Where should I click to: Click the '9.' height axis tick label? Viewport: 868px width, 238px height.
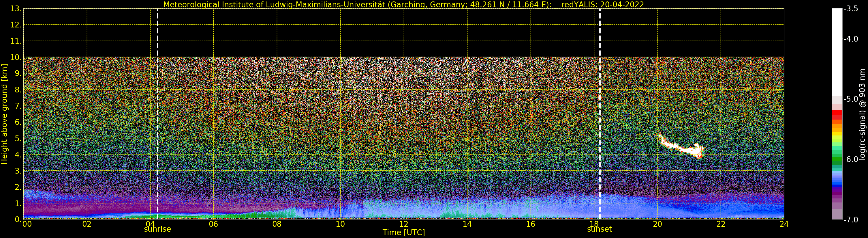coord(18,74)
